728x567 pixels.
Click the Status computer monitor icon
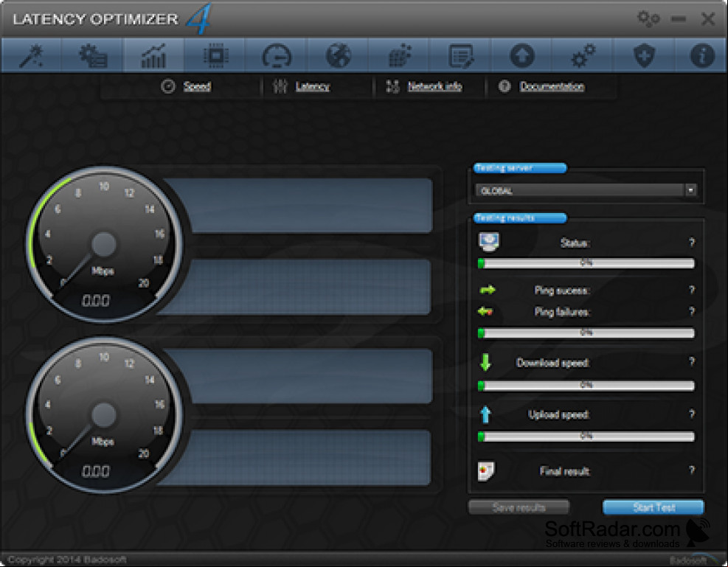(x=488, y=242)
